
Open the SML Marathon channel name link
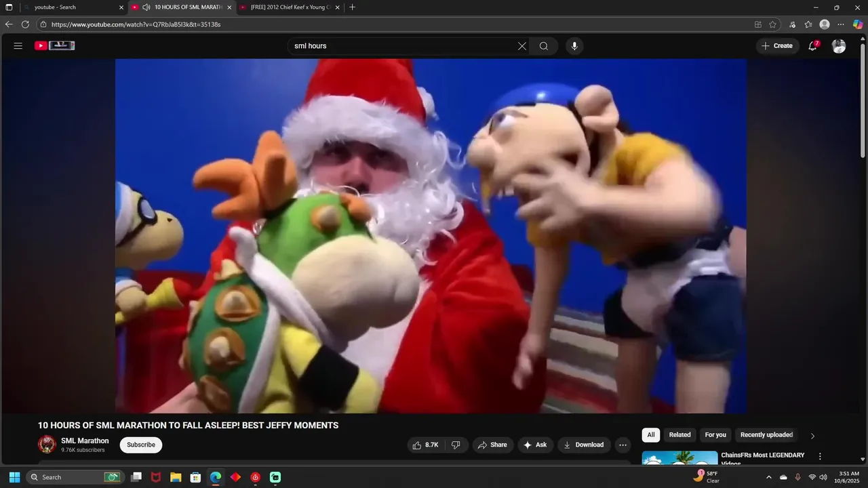(85, 441)
